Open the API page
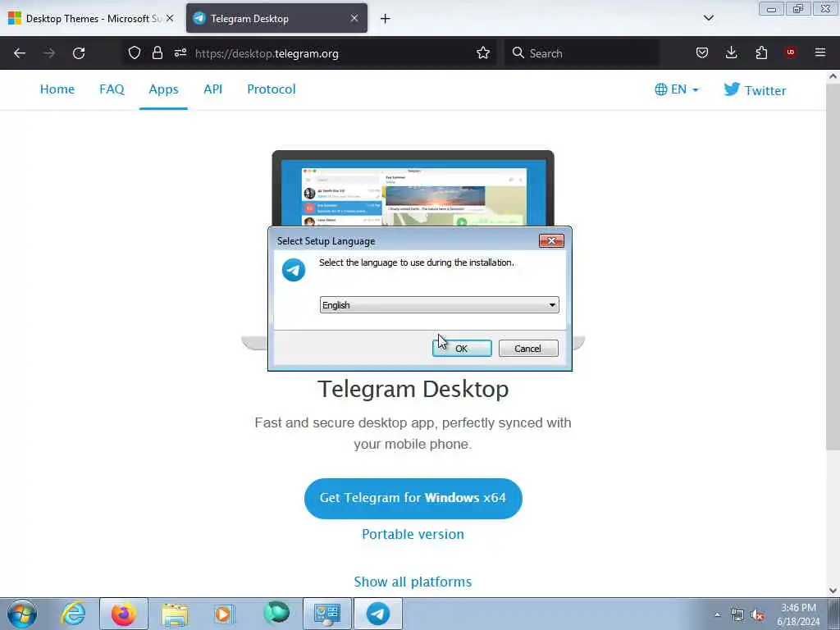 [x=212, y=89]
